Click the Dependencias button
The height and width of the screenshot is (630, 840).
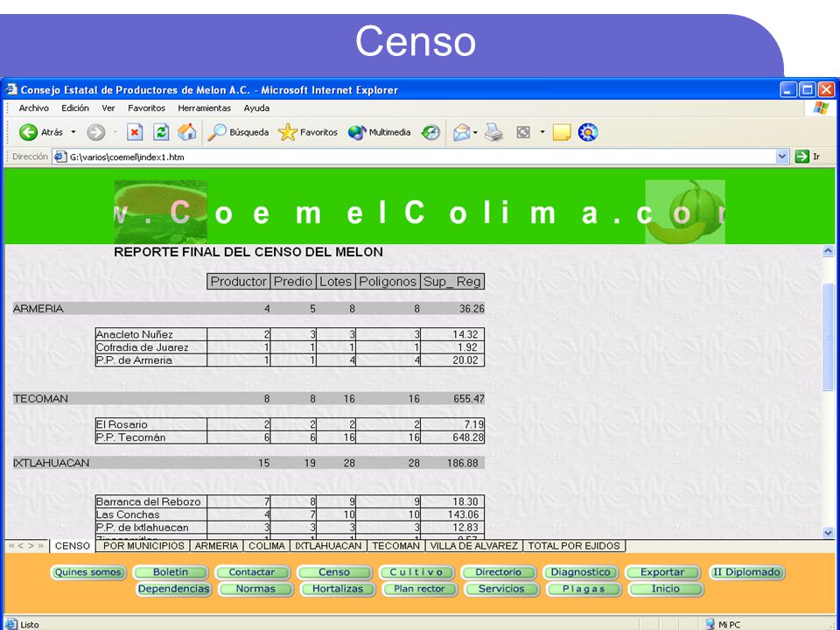(173, 589)
